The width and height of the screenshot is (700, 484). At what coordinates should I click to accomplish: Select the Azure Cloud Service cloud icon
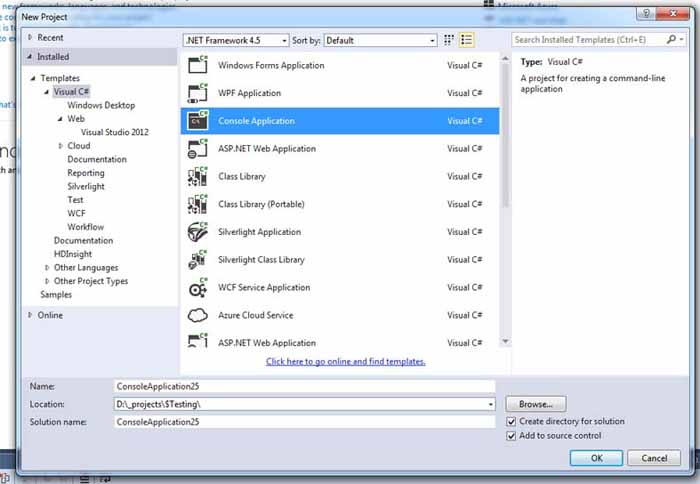[198, 315]
